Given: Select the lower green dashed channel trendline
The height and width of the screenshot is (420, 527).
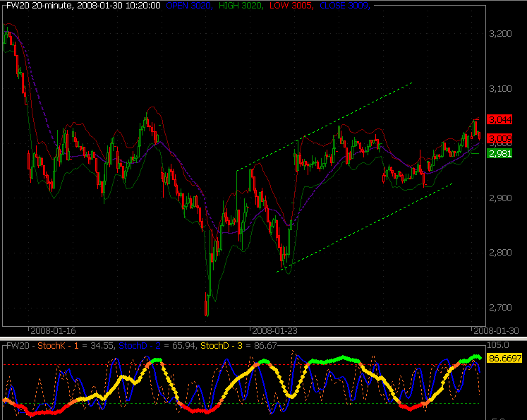Looking at the screenshot, I should point(364,228).
